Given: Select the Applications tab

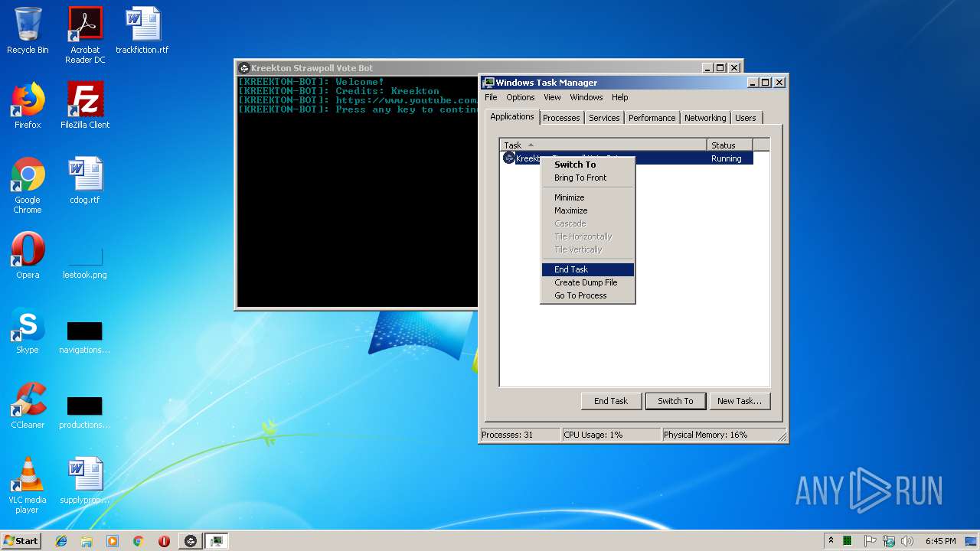Looking at the screenshot, I should tap(512, 116).
